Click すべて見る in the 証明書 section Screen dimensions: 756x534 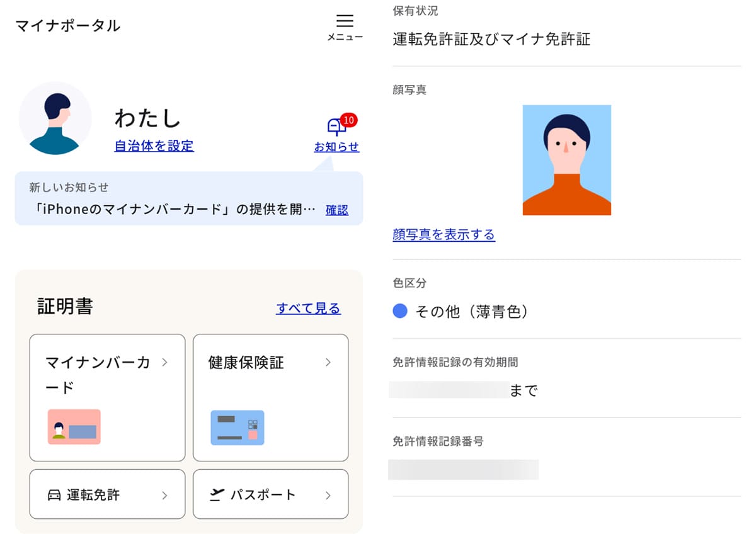[x=308, y=309]
